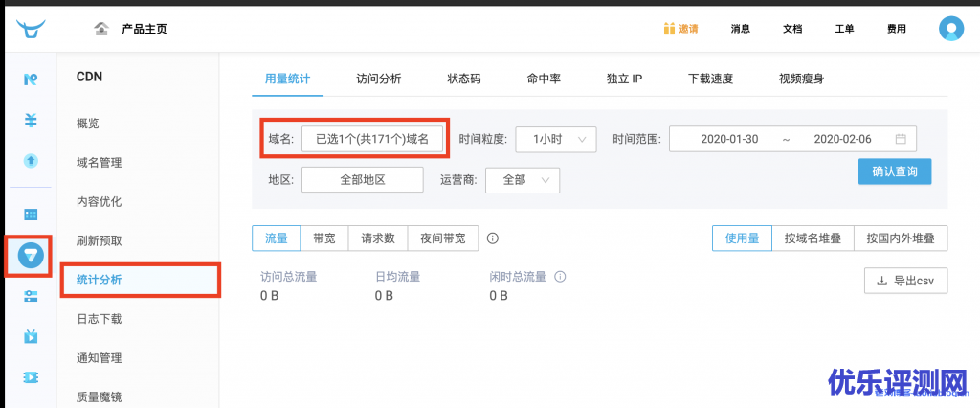This screenshot has height=408, width=980.
Task: Open 费用 in the top bar
Action: [x=896, y=29]
